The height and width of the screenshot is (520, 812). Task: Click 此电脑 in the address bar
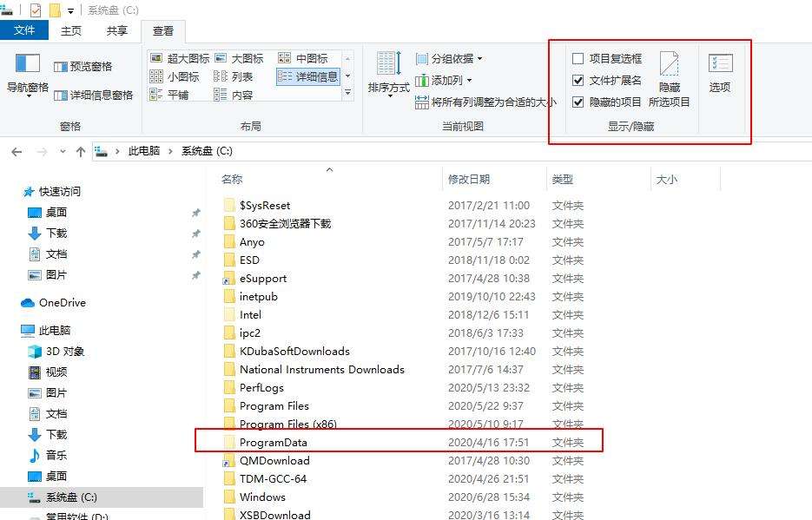144,151
